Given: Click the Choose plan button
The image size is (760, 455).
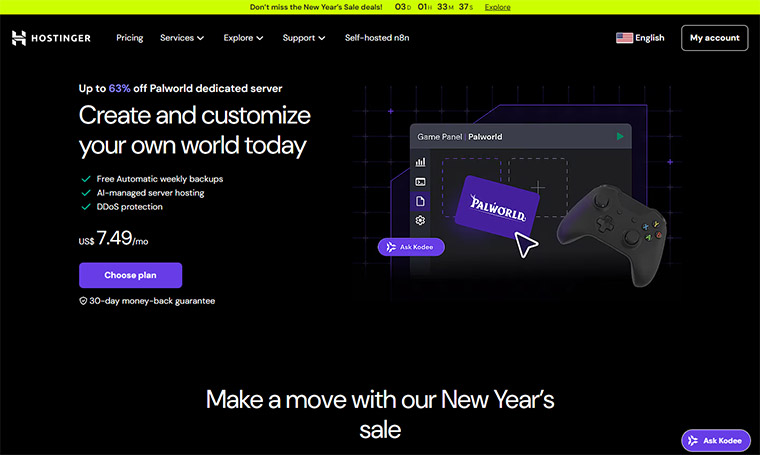Looking at the screenshot, I should (130, 275).
